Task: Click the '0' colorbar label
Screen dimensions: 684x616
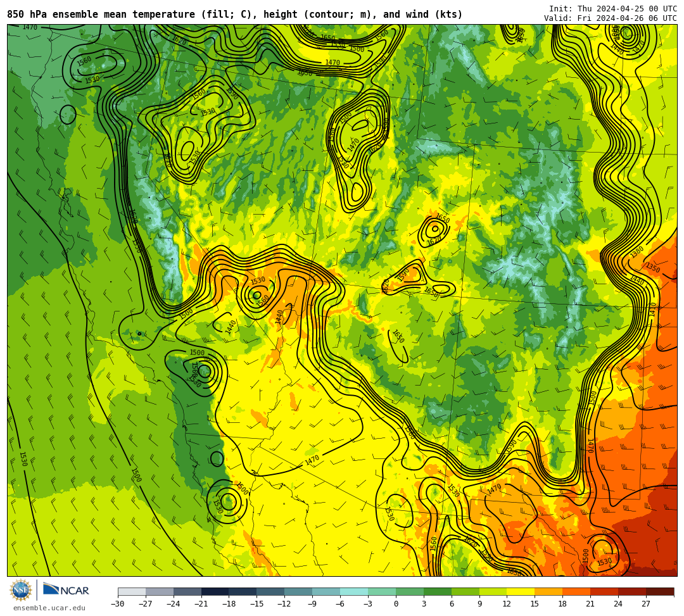Action: pyautogui.click(x=396, y=604)
